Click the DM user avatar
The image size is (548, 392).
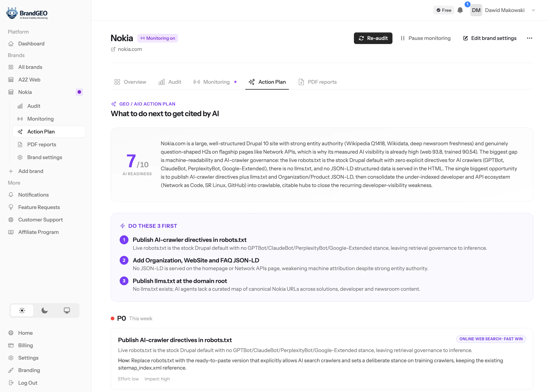[x=476, y=10]
